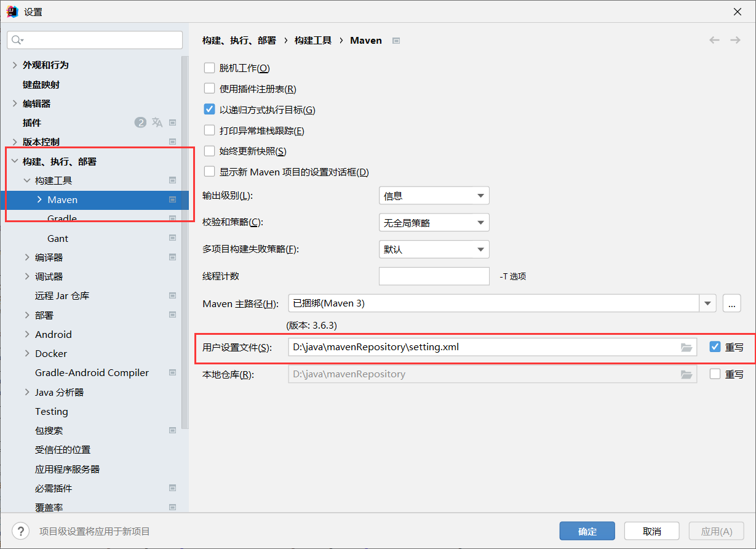Uncheck 以递归方式执行目标 checkbox

tap(209, 110)
